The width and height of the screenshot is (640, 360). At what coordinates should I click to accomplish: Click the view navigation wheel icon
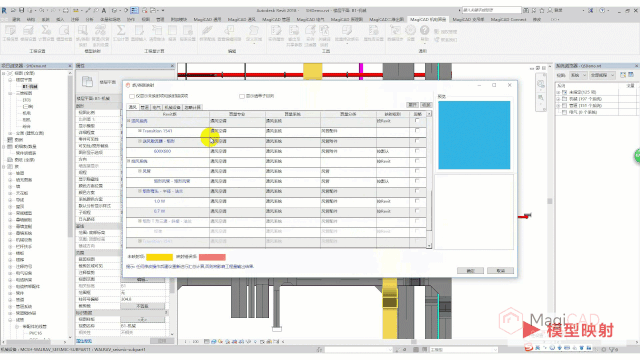(x=541, y=84)
